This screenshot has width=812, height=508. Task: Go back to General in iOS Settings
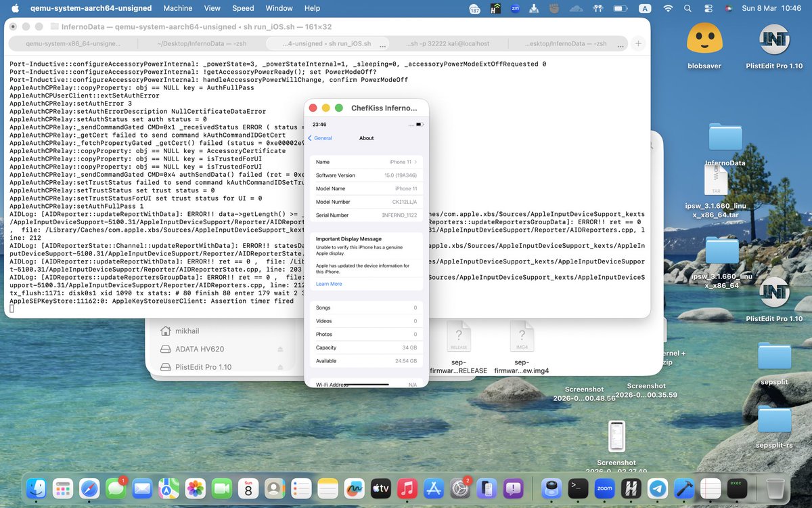320,138
